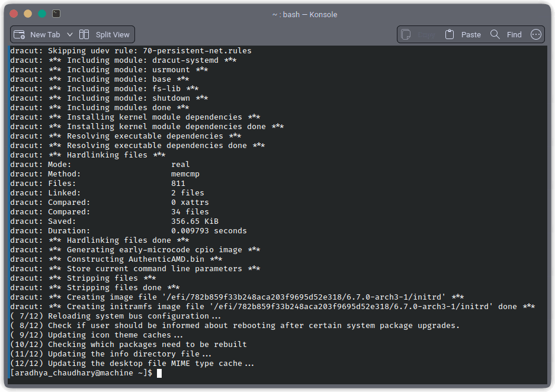Maximize Konsole using the green button
The image size is (555, 392).
pyautogui.click(x=42, y=14)
